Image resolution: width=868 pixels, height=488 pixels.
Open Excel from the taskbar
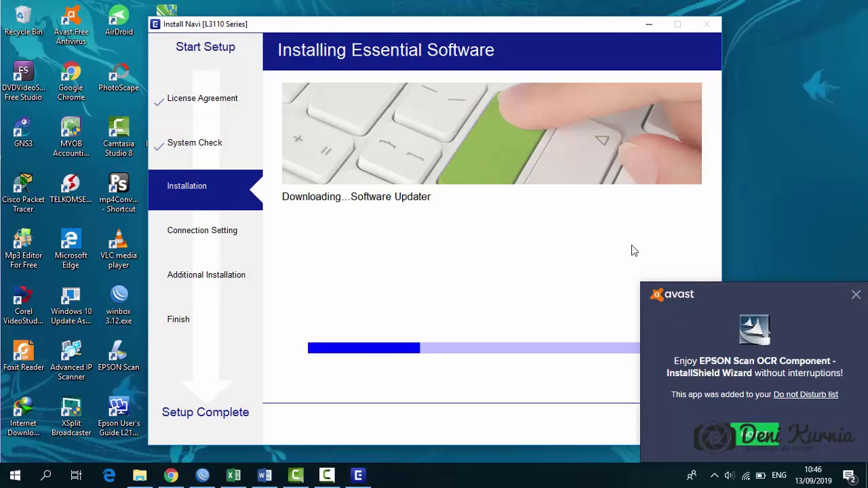click(233, 475)
